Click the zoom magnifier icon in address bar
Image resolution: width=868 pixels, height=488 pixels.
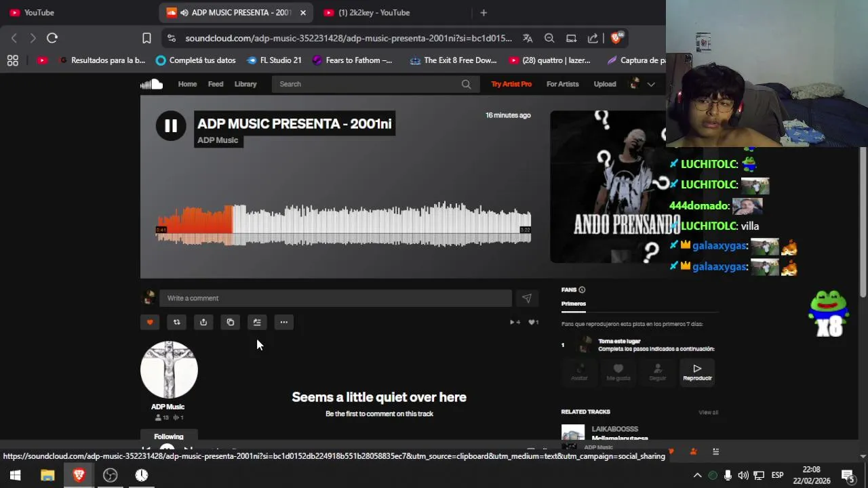point(549,39)
